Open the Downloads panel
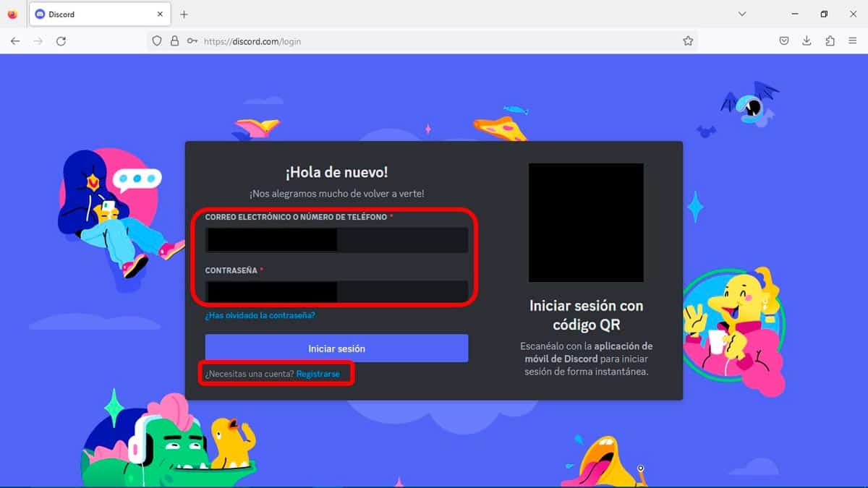Screen dimensions: 868x488 coord(807,41)
